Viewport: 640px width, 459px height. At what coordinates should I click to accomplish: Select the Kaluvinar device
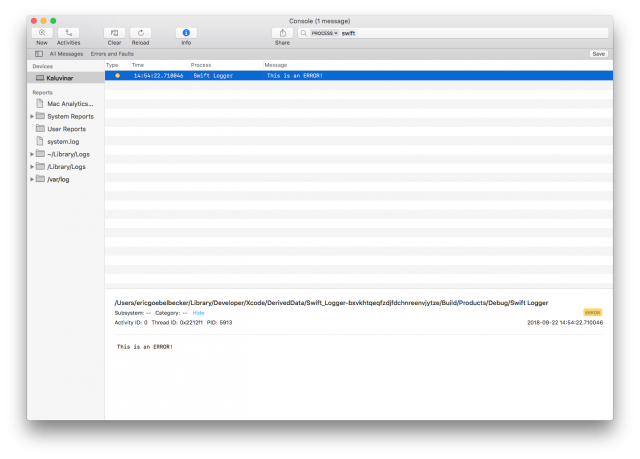point(61,77)
